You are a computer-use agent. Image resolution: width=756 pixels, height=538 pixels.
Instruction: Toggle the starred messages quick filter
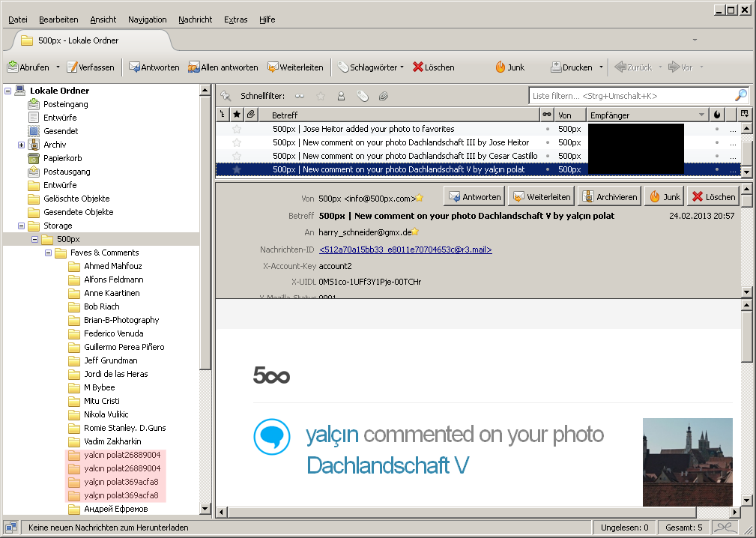pos(321,96)
